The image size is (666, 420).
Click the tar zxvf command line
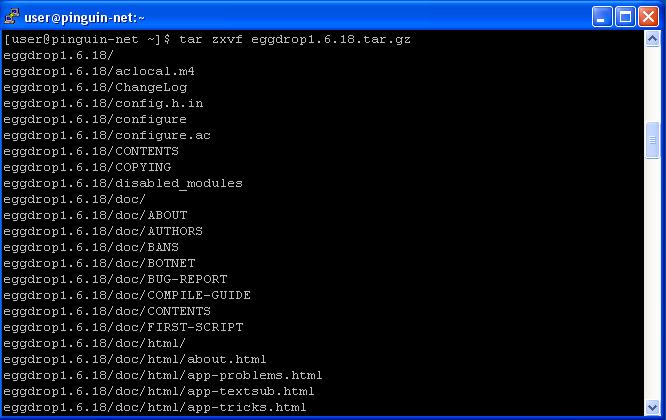click(207, 39)
